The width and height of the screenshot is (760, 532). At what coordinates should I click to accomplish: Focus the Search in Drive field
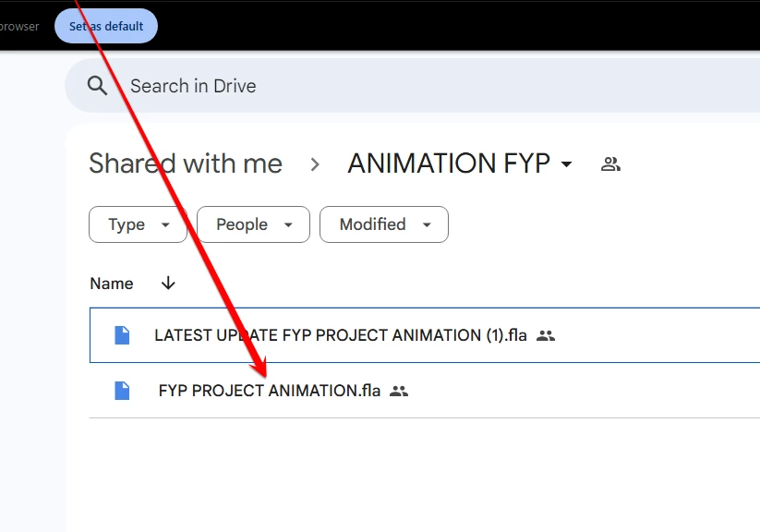coord(412,86)
